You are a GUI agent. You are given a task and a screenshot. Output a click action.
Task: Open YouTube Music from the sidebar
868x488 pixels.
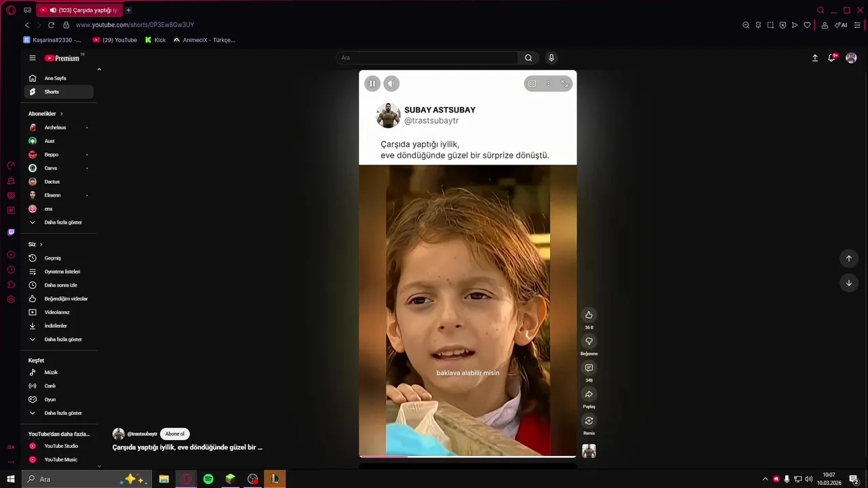[59, 460]
